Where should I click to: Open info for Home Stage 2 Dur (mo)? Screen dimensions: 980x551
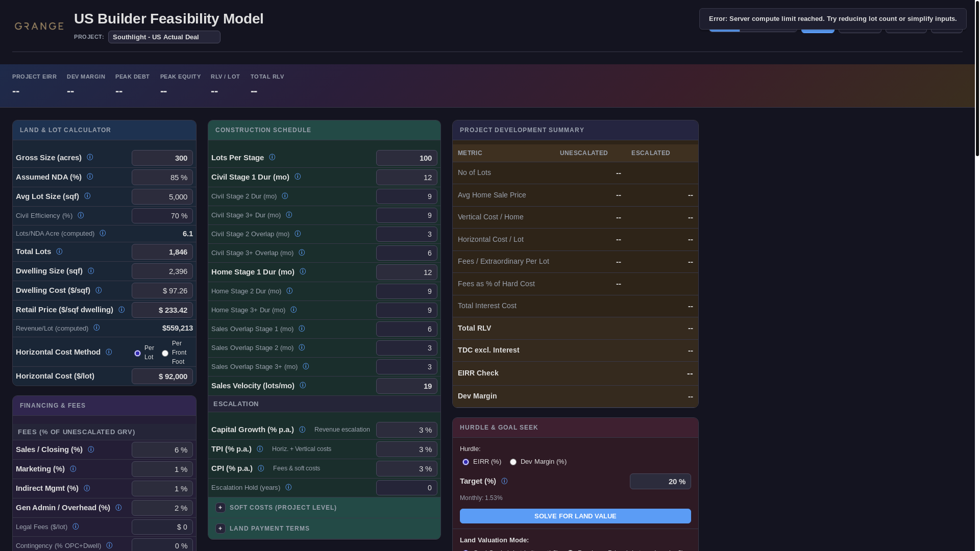289,291
